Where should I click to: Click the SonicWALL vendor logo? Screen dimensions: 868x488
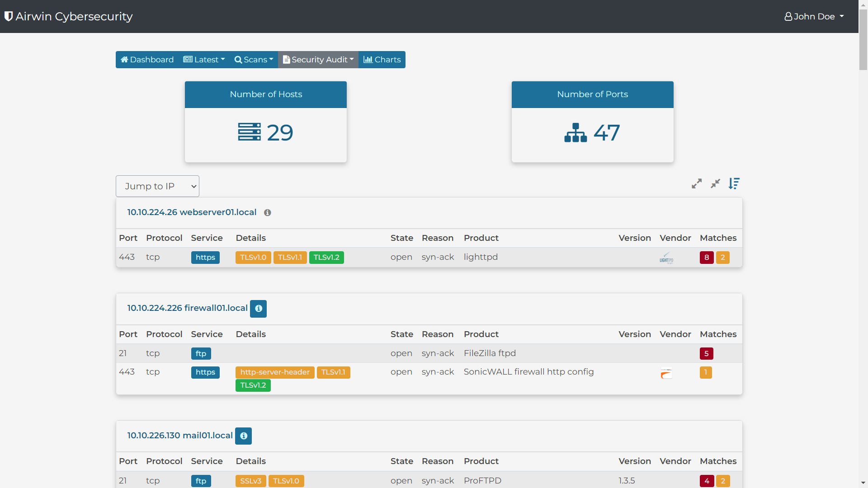click(666, 373)
